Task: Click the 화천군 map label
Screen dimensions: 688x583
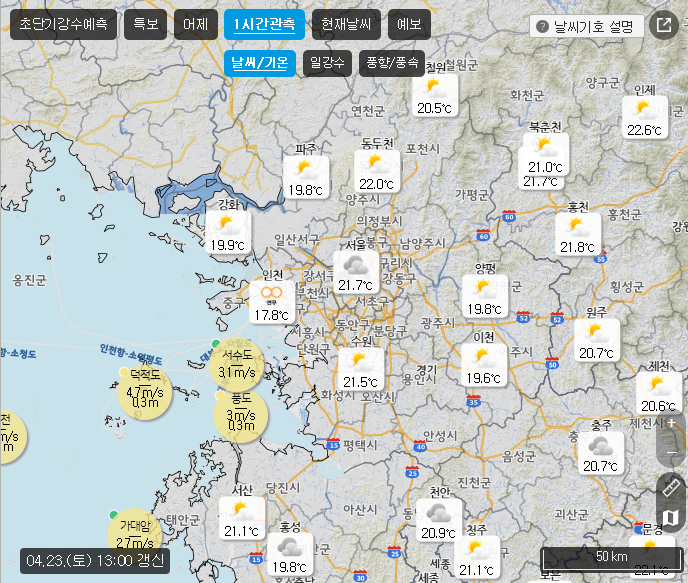Action: [x=527, y=95]
